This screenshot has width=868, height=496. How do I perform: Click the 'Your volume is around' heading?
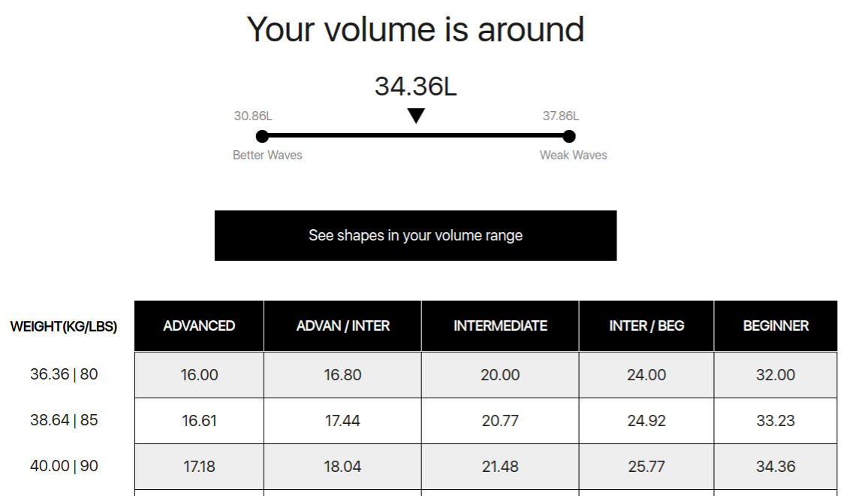(x=415, y=29)
